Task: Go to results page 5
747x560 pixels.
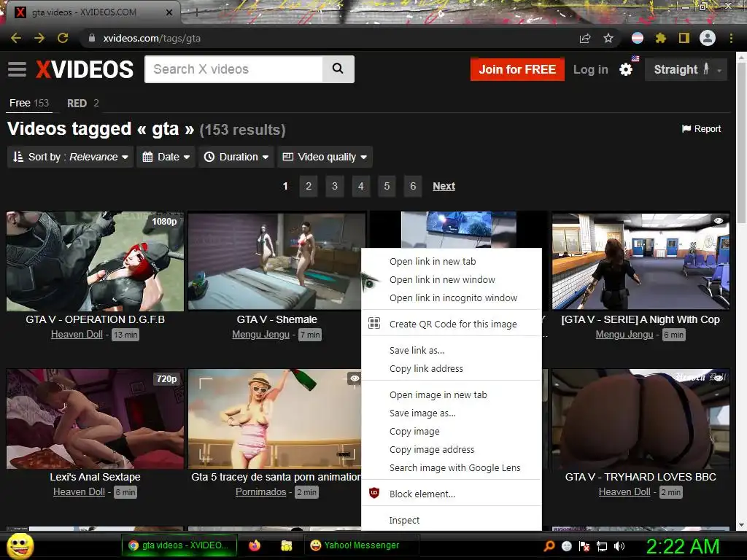Action: click(387, 186)
